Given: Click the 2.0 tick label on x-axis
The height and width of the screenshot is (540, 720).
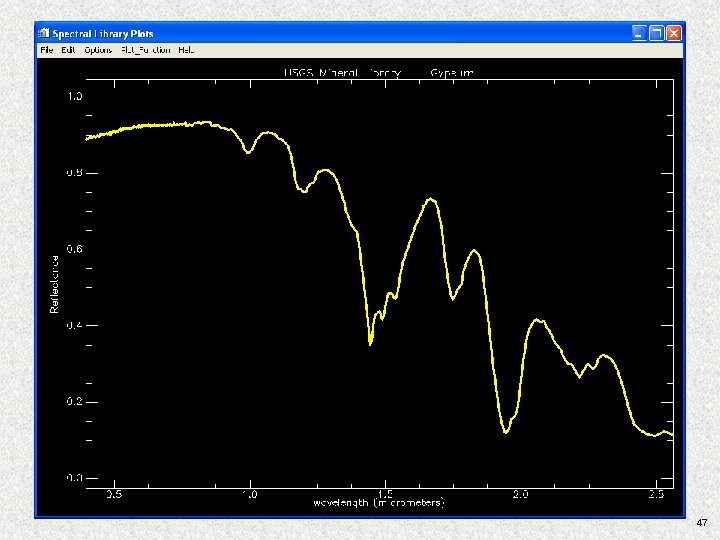Looking at the screenshot, I should click(521, 495).
